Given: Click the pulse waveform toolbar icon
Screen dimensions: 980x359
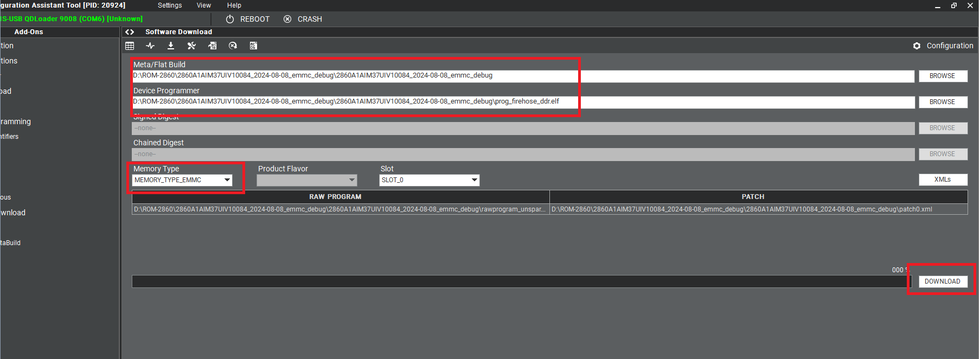Looking at the screenshot, I should pos(150,46).
